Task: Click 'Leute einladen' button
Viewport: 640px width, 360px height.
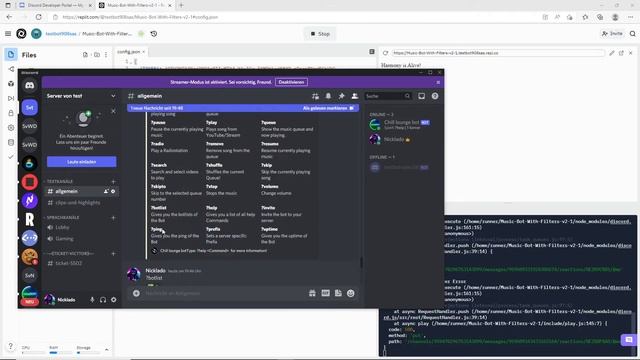Action: coord(82,162)
